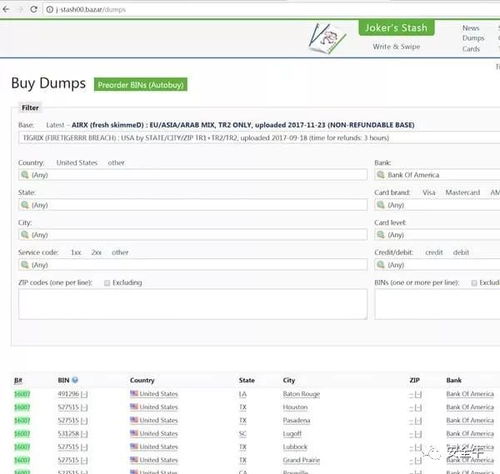This screenshot has height=474, width=500.
Task: Open the News menu item
Action: tap(471, 28)
